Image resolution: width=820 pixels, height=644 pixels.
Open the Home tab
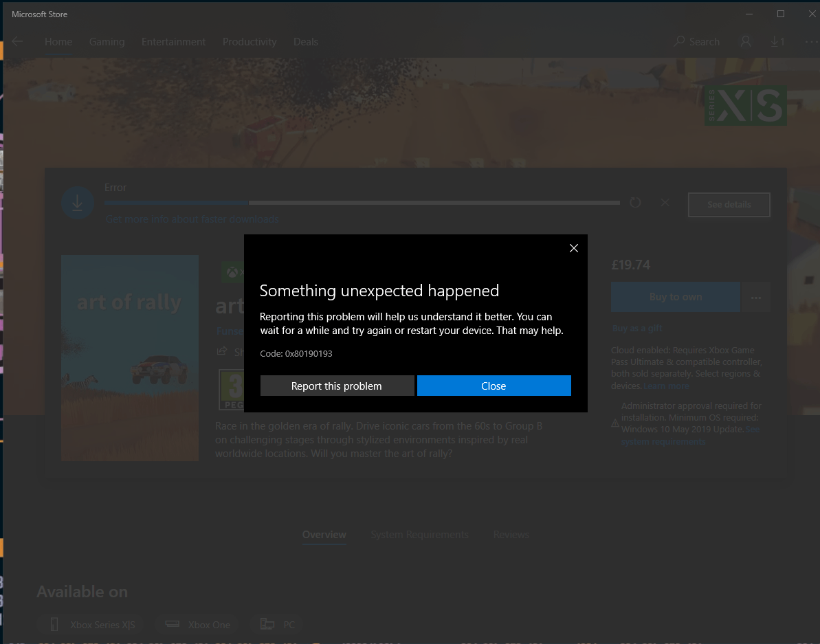[58, 42]
